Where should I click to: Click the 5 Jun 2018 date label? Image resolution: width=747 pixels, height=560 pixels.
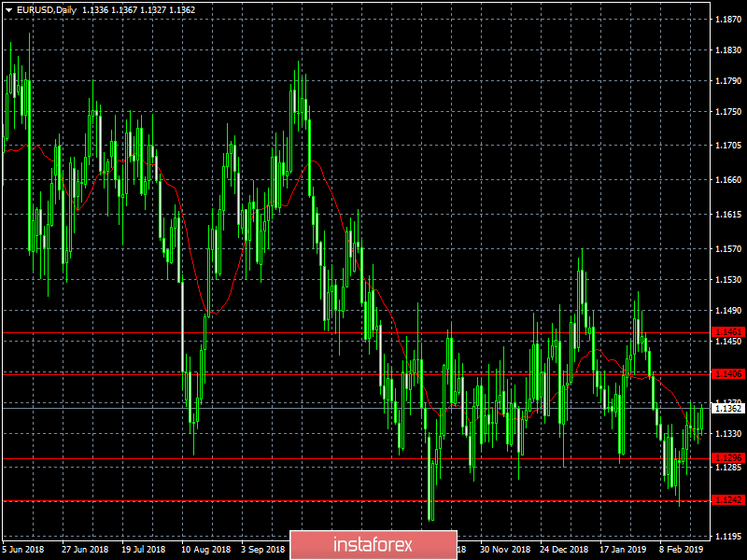tap(22, 549)
